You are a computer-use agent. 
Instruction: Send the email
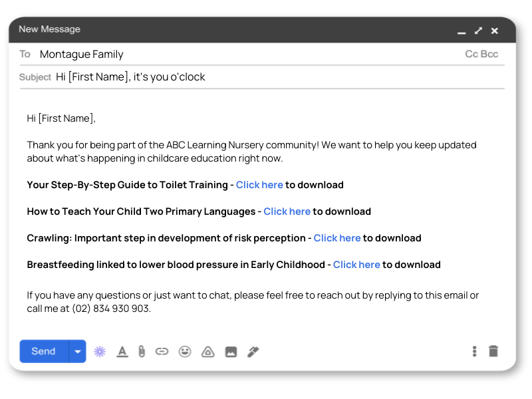click(44, 351)
